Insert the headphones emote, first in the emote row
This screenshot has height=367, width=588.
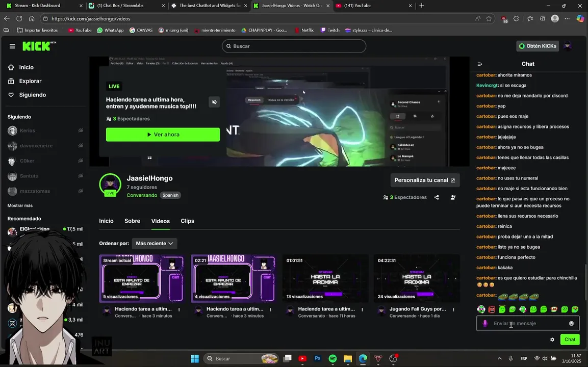tap(481, 309)
